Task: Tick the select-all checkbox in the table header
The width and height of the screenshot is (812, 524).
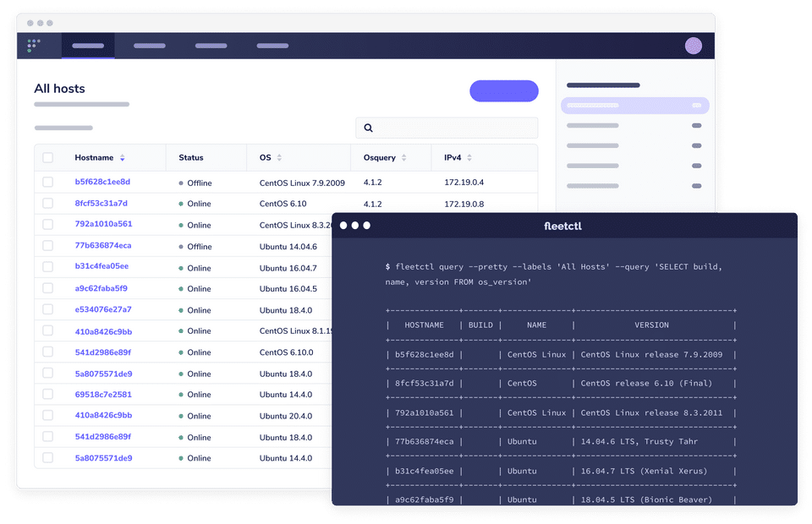Action: tap(47, 158)
